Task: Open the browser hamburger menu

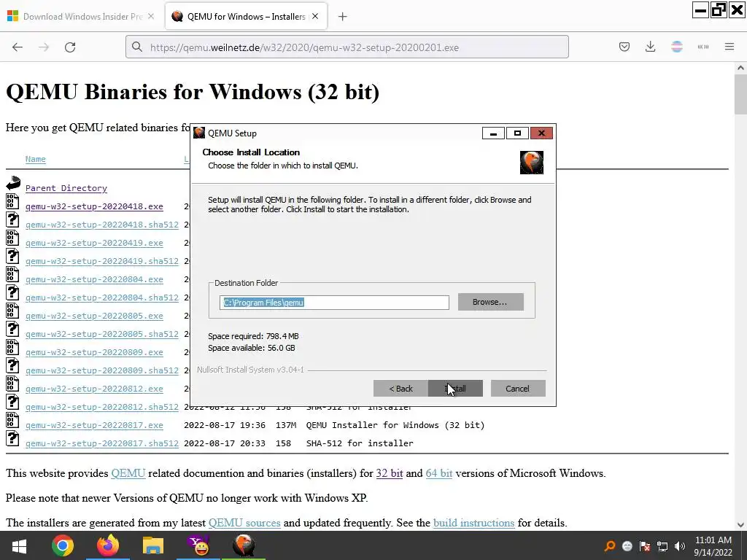Action: point(729,47)
